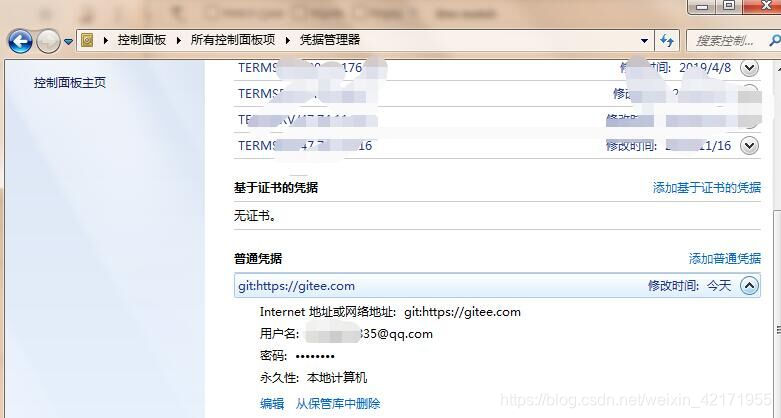The height and width of the screenshot is (418, 781).
Task: Click the Credential Manager icon in address bar
Action: coord(87,40)
